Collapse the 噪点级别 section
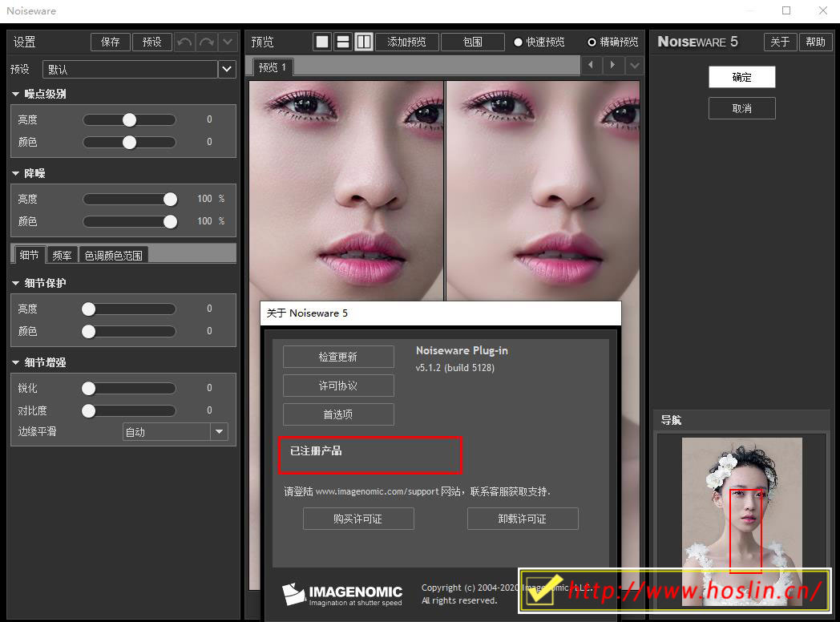Screen dimensions: 840x622 pos(15,95)
